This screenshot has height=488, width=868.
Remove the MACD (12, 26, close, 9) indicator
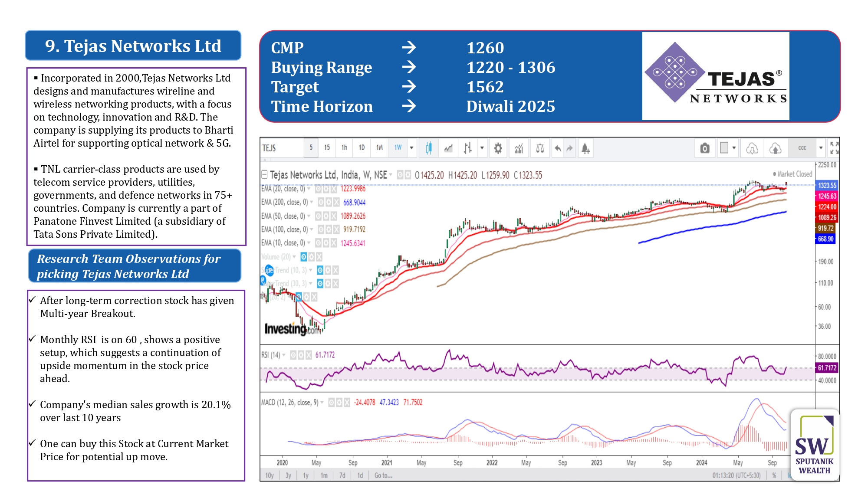346,403
